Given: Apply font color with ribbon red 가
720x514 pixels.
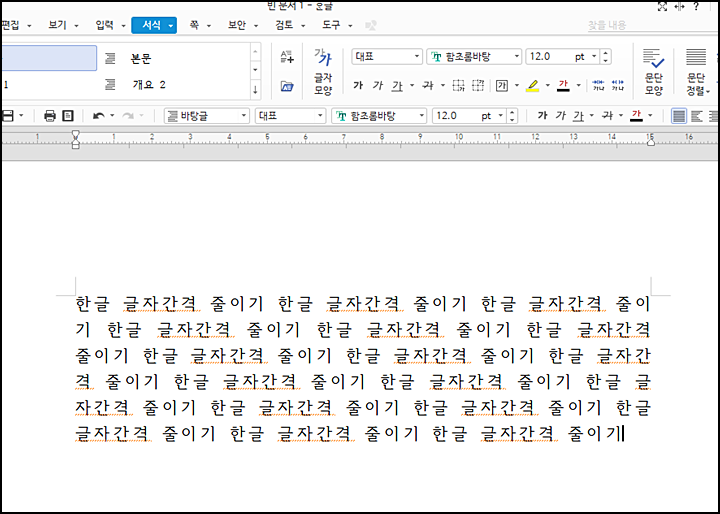Looking at the screenshot, I should [x=563, y=85].
